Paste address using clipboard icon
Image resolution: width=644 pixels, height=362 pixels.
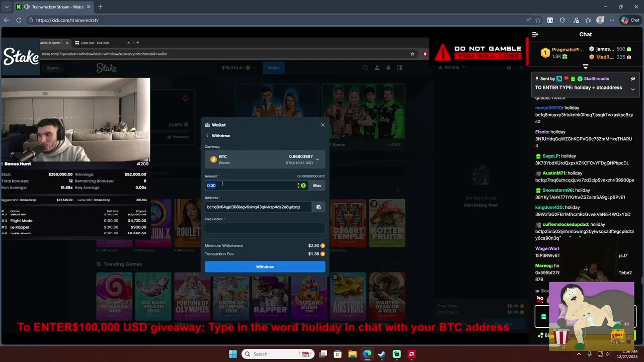pos(318,207)
